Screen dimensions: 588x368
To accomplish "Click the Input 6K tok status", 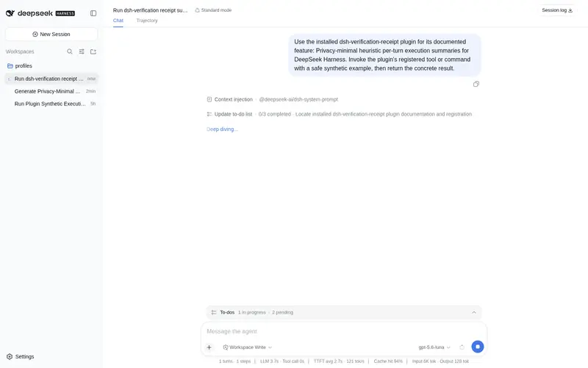I will [x=424, y=361].
